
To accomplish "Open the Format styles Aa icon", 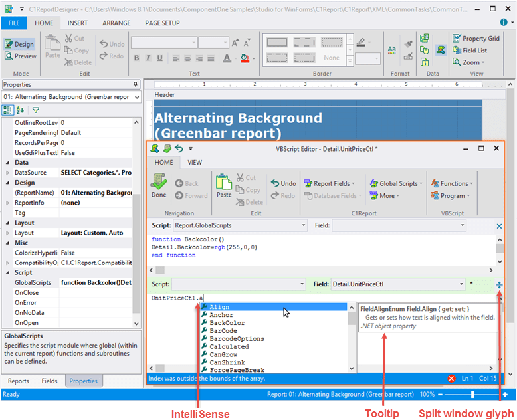I will [391, 50].
